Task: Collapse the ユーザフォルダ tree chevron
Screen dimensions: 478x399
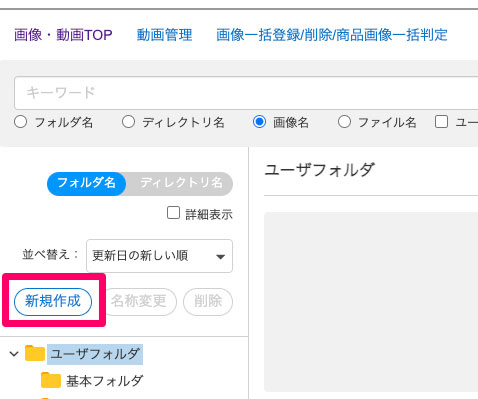Action: (14, 354)
